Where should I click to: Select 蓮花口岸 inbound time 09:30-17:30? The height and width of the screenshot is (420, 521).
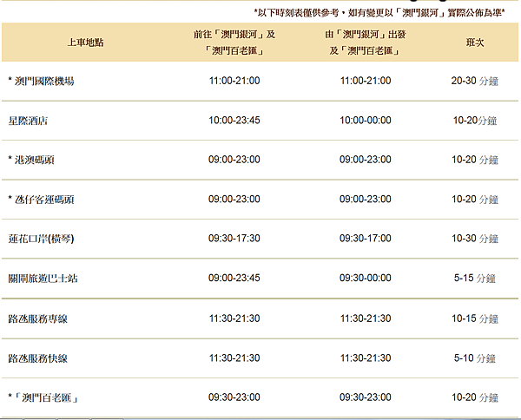[x=234, y=239]
